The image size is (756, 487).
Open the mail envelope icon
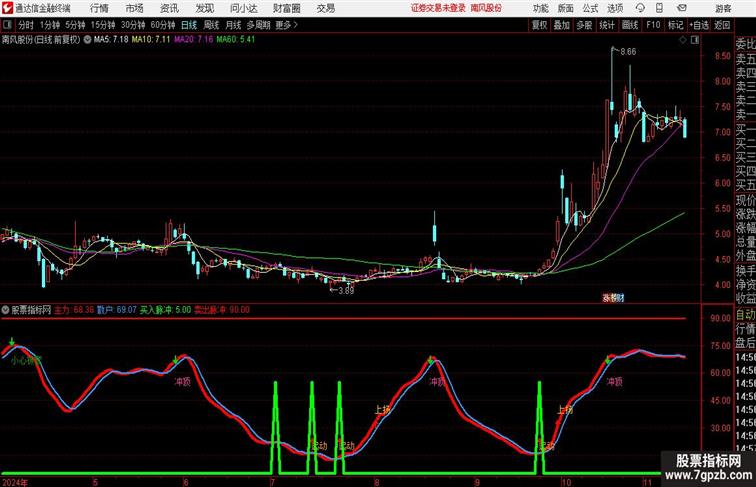(x=682, y=8)
